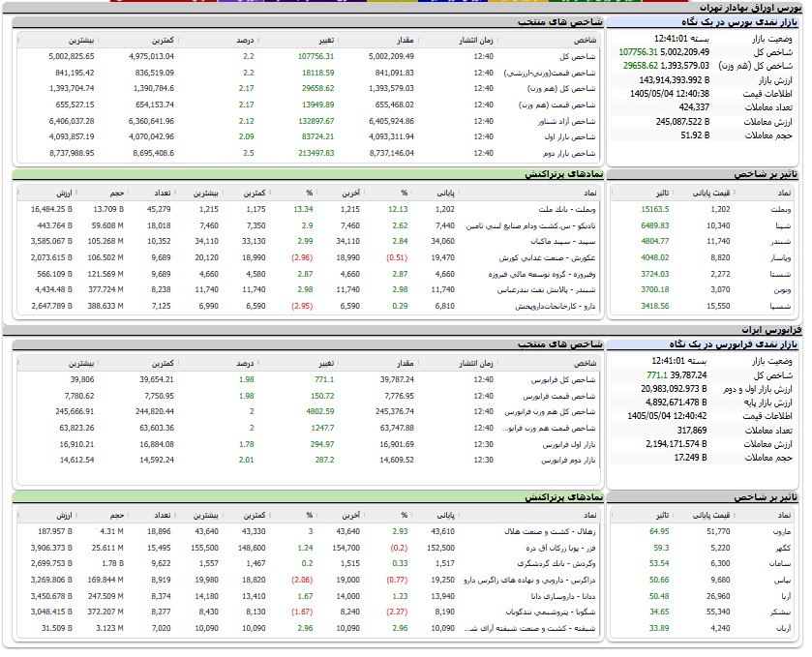Screen dimensions: 812x657
Task: Click the 'تاثیر' column header in the bourse index impact table
Action: tap(662, 194)
